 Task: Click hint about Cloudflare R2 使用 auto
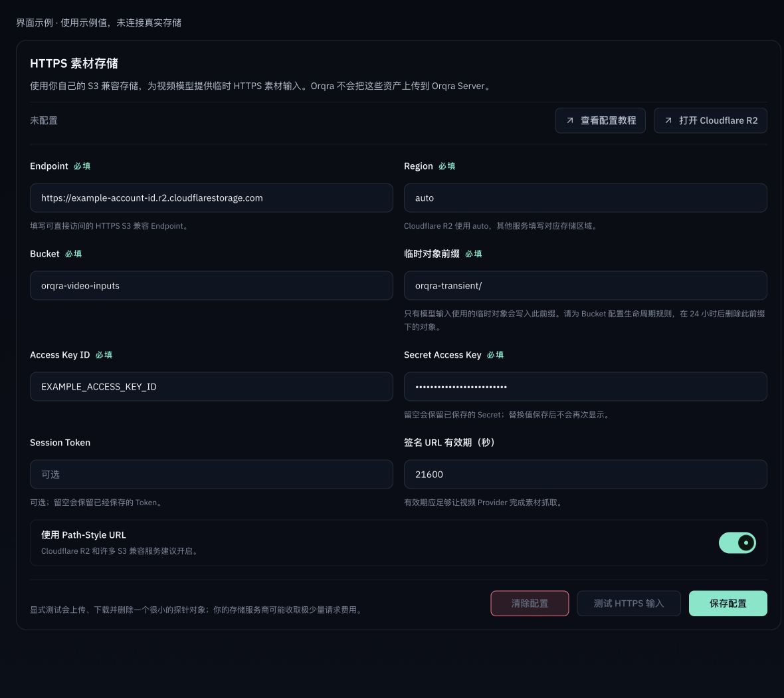pos(502,226)
